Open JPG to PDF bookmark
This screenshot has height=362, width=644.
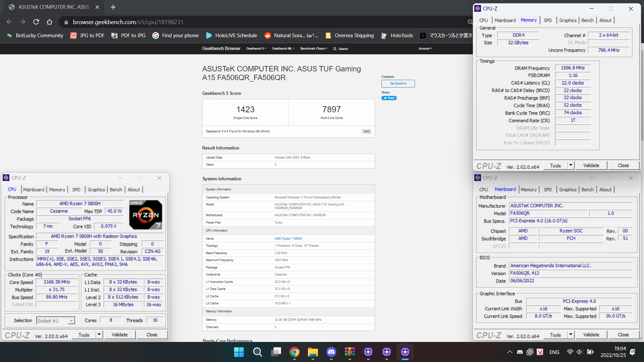(87, 36)
